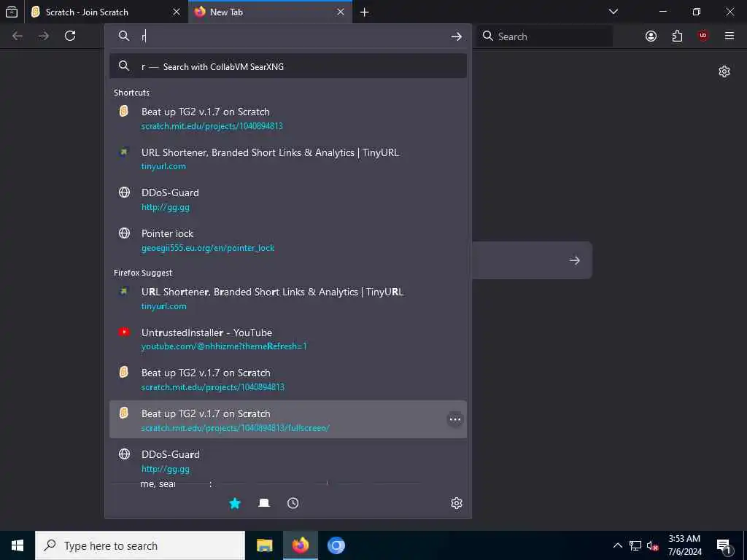Close the New Tab tab
747x560 pixels.
341,12
